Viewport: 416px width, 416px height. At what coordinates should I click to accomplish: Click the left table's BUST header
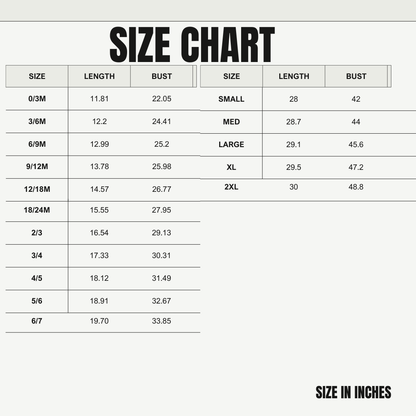pyautogui.click(x=162, y=76)
